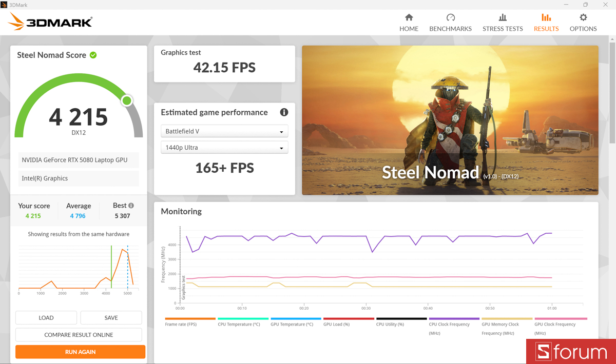Click the LOAD button

(x=46, y=318)
